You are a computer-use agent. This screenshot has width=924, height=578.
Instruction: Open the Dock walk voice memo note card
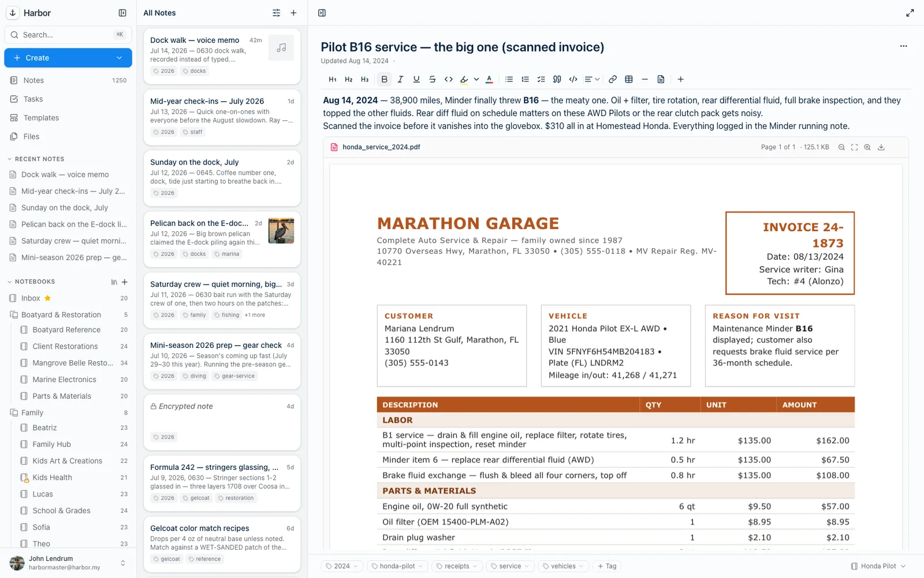[x=222, y=55]
